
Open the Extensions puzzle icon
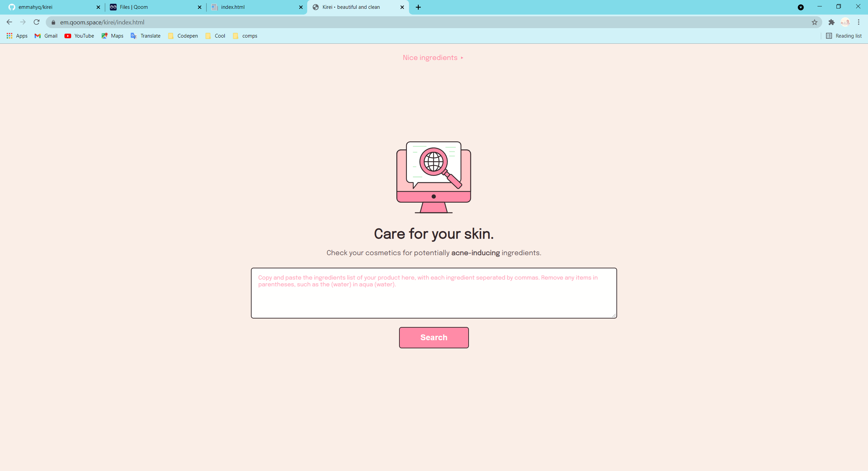click(x=831, y=22)
